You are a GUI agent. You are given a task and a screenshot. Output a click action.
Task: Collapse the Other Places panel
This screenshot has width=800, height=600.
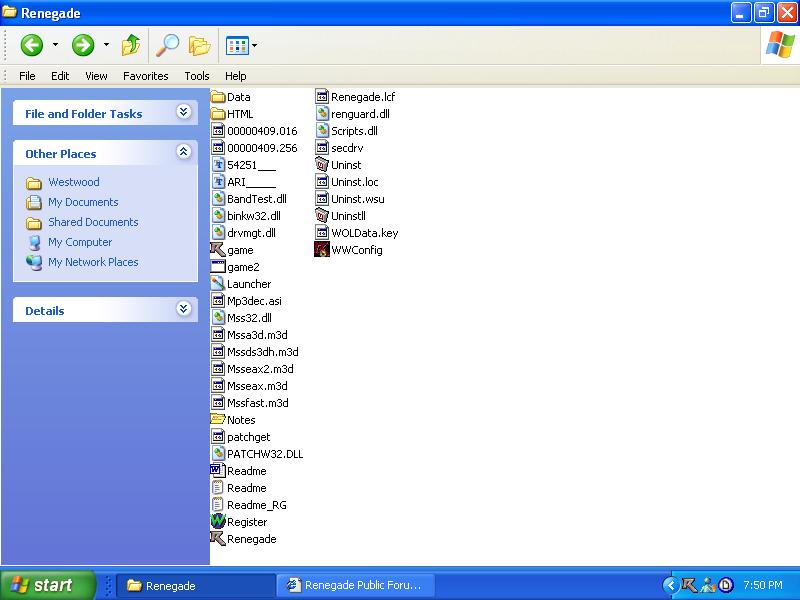tap(183, 153)
